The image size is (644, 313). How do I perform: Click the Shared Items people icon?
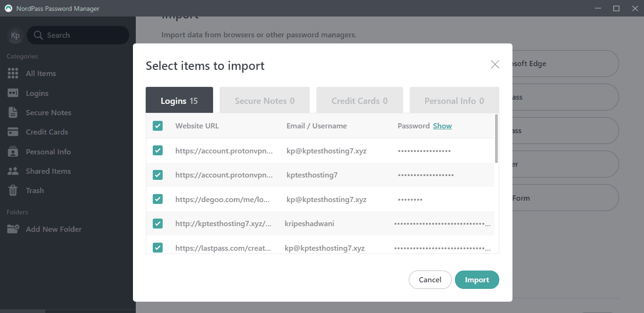[x=13, y=171]
